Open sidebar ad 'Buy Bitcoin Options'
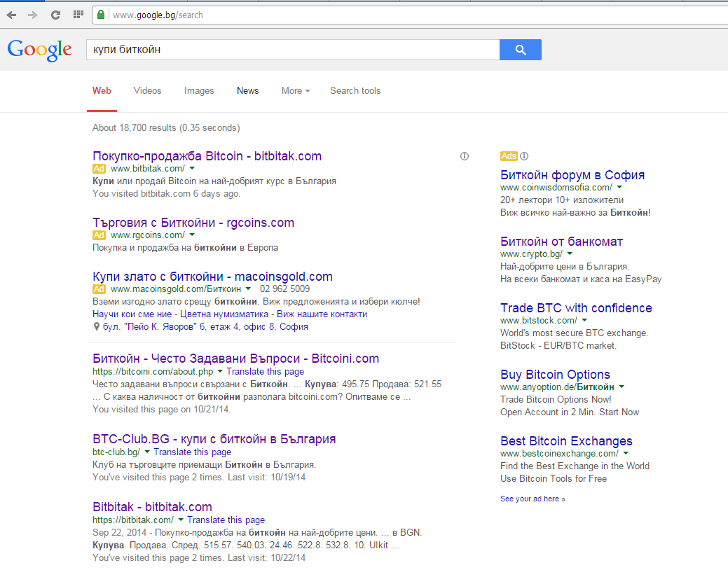The height and width of the screenshot is (570, 728). 556,375
